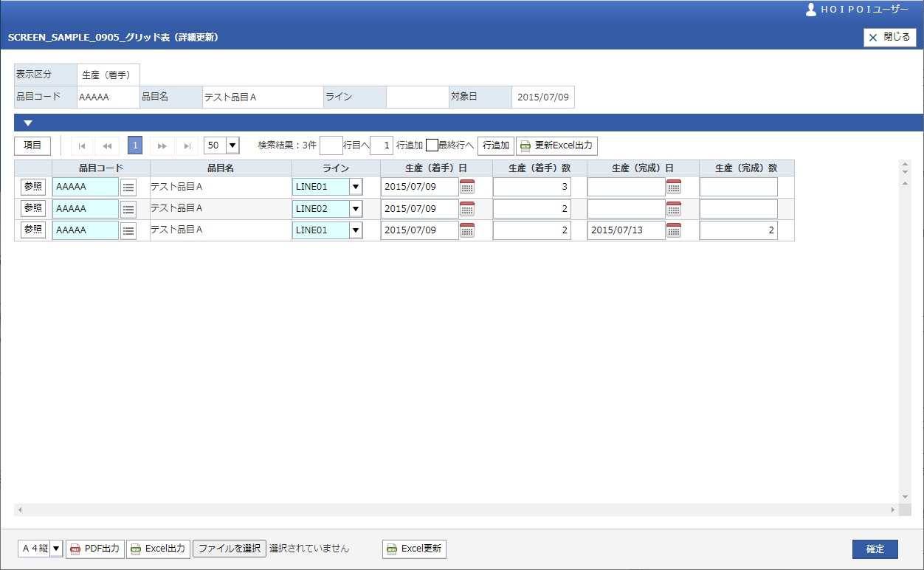Open calendar for second row 生産(完成)日
This screenshot has width=924, height=570.
674,209
